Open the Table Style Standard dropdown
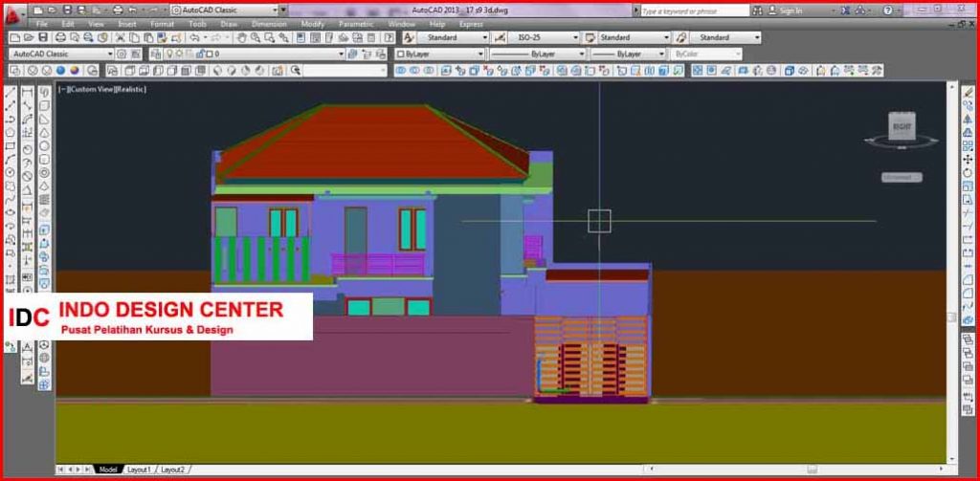This screenshot has height=481, width=980. point(666,37)
